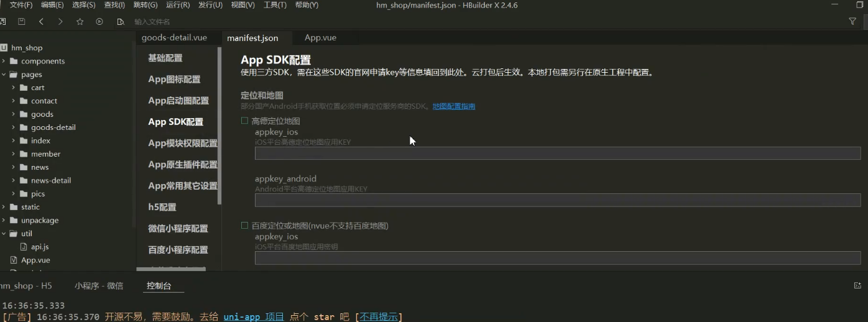Click the 百度 appkey_ios input field
The width and height of the screenshot is (868, 322).
point(558,258)
